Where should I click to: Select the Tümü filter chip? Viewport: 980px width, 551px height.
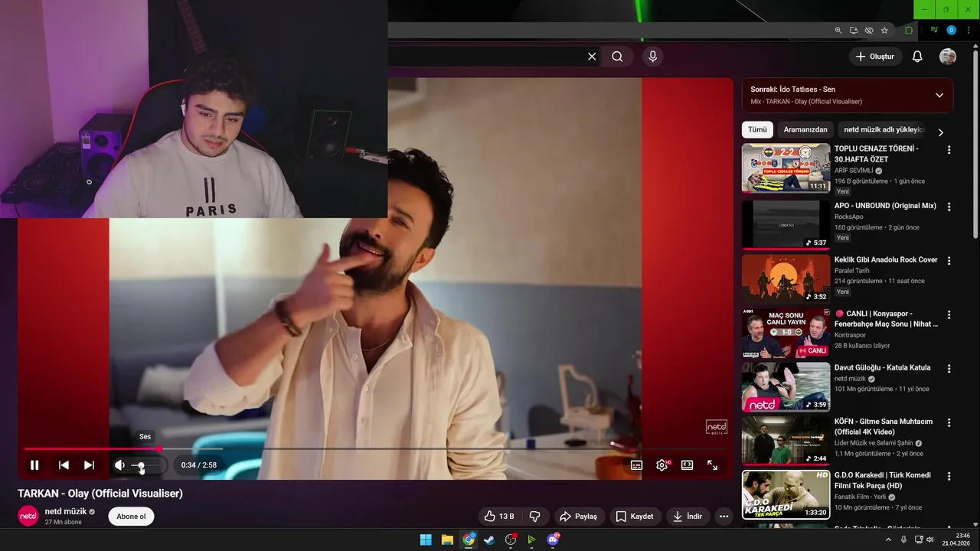[757, 130]
